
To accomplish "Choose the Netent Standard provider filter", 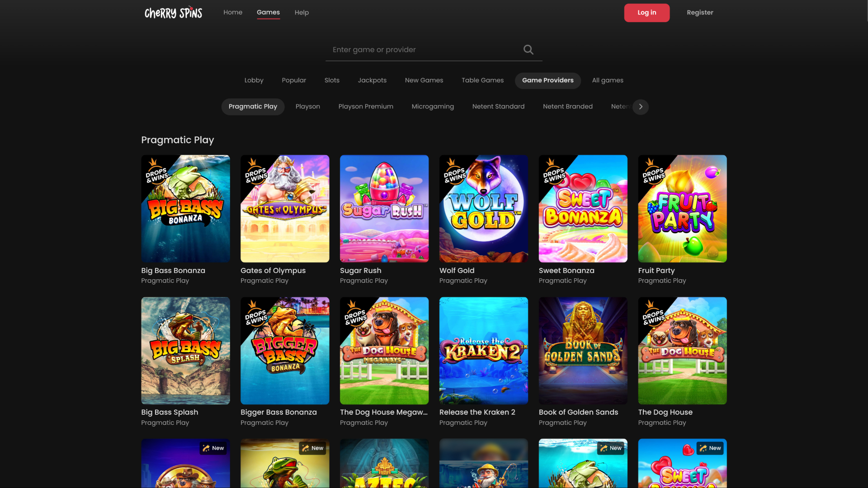I will [498, 107].
